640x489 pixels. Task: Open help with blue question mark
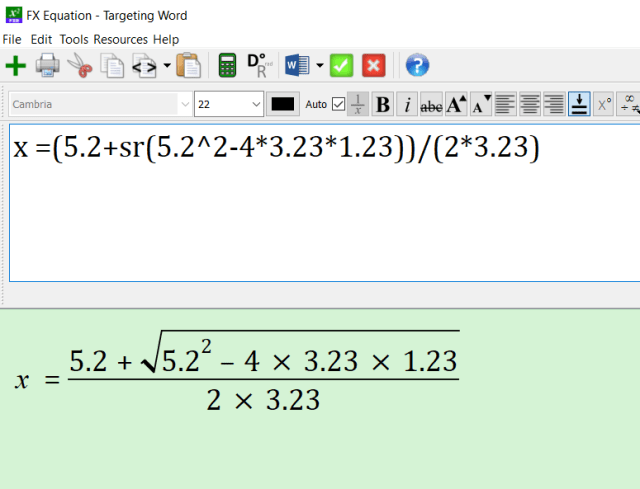417,66
